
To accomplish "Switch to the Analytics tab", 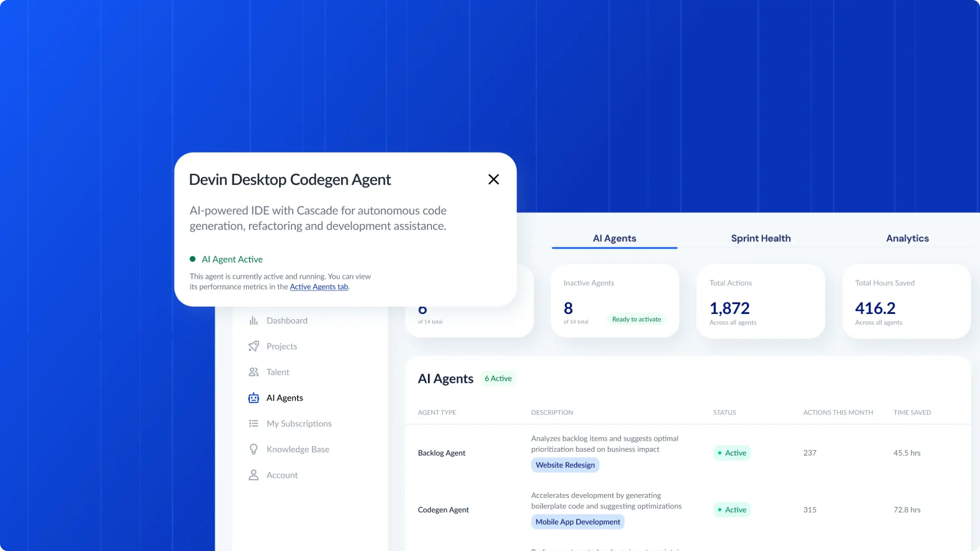I will click(907, 238).
